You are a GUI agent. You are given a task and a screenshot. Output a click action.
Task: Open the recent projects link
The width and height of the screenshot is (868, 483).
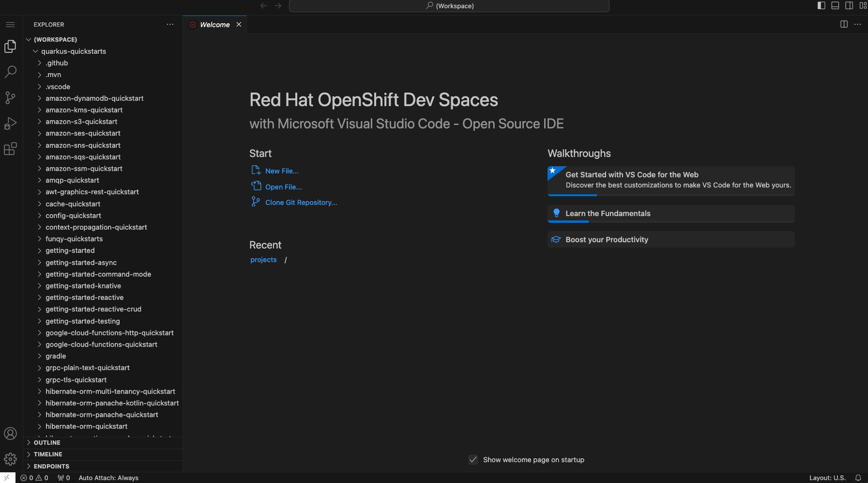[263, 260]
